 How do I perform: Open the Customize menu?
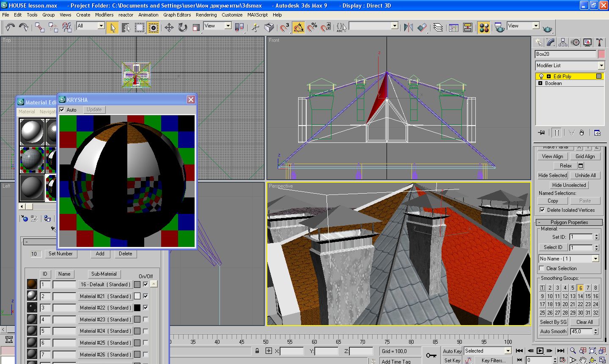[232, 15]
